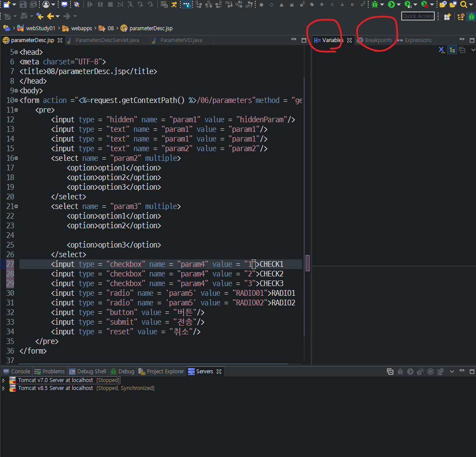Close the Variables view tab

click(x=349, y=40)
